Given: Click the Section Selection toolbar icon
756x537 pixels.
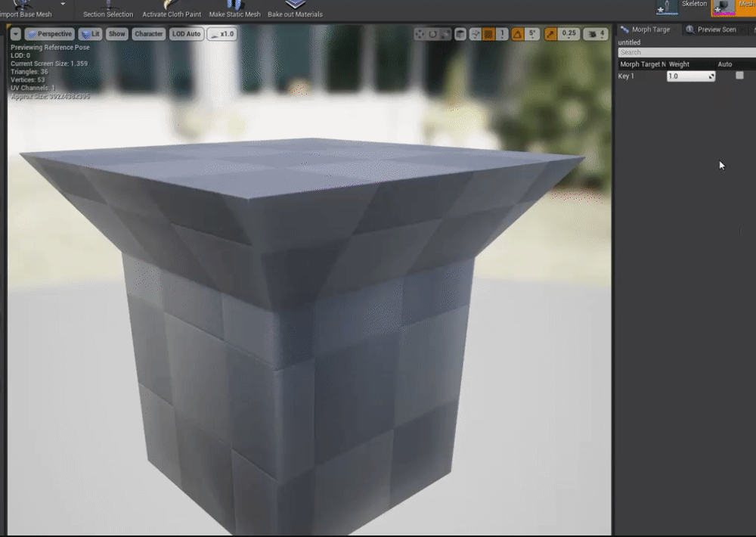Looking at the screenshot, I should [x=108, y=5].
